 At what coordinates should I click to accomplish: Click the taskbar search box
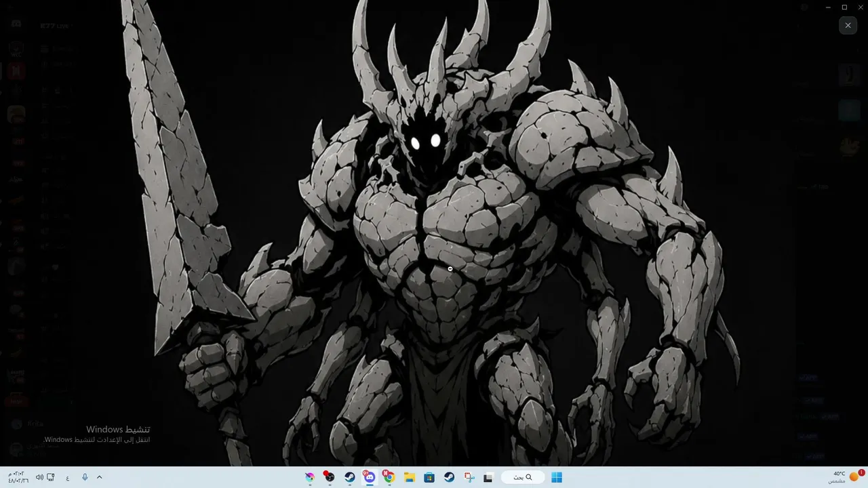[x=522, y=477]
